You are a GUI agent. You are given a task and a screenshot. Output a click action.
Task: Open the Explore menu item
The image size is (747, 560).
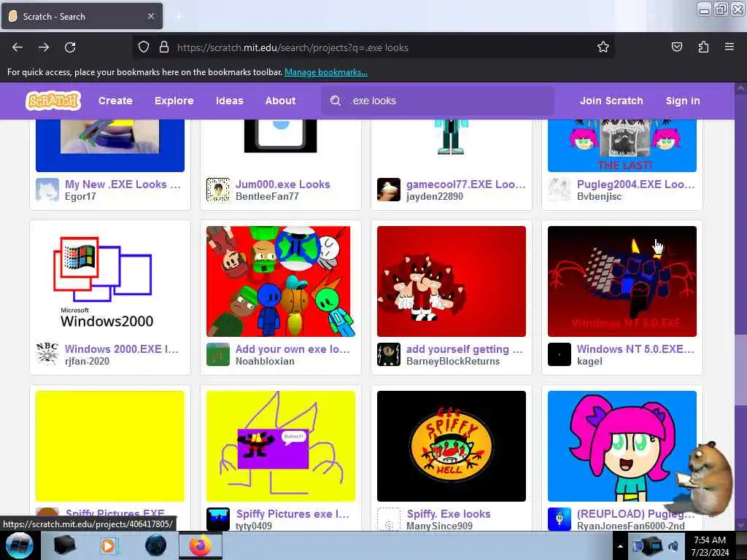(x=174, y=101)
